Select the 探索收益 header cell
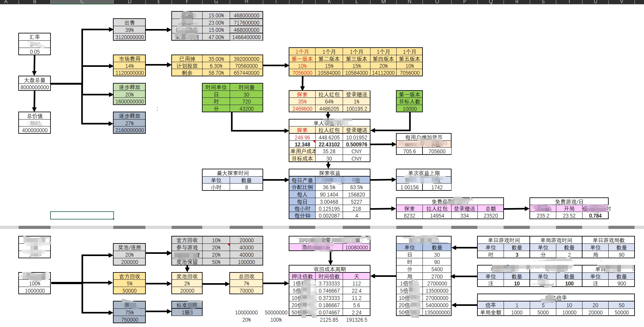 pyautogui.click(x=329, y=173)
